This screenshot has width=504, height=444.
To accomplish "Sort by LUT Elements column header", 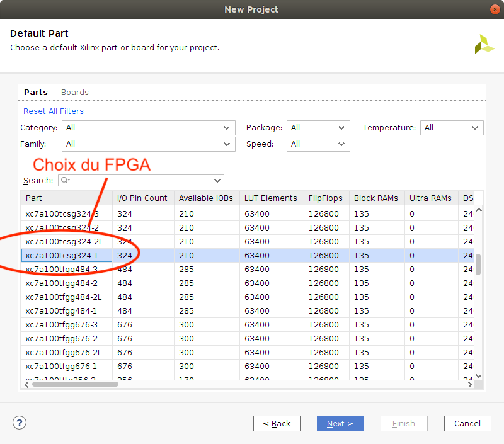I will coord(272,198).
